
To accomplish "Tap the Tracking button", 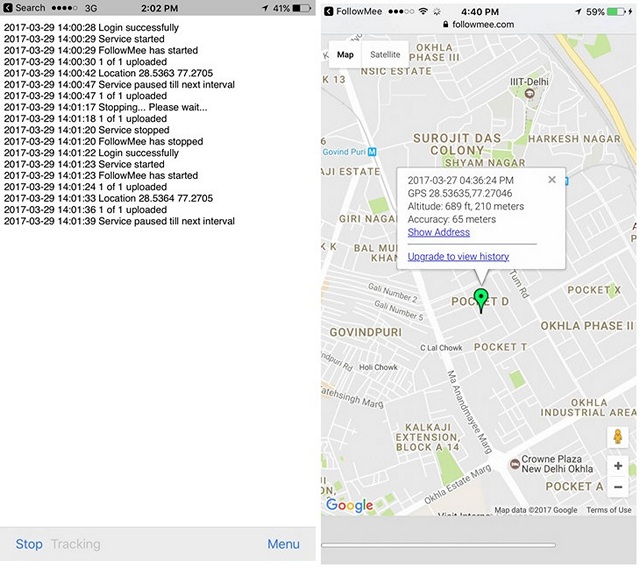I will pyautogui.click(x=76, y=544).
